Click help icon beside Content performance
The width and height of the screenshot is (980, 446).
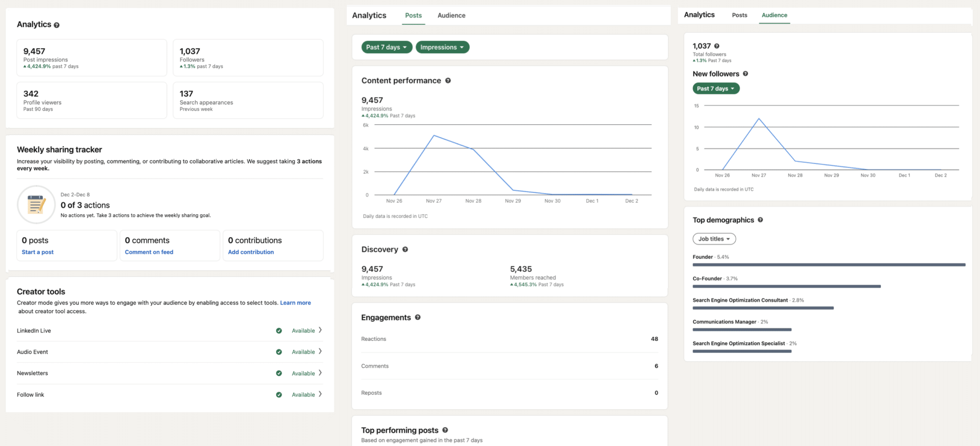tap(448, 81)
